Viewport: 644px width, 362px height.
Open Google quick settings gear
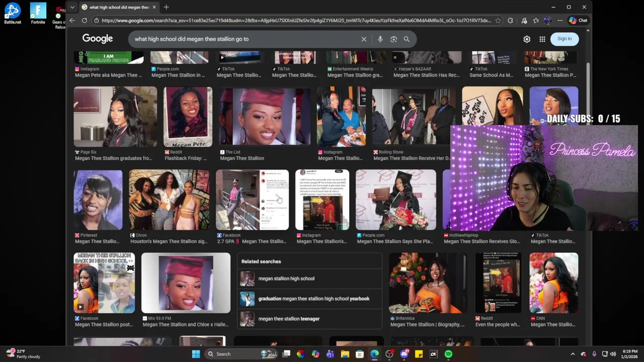[x=527, y=39]
